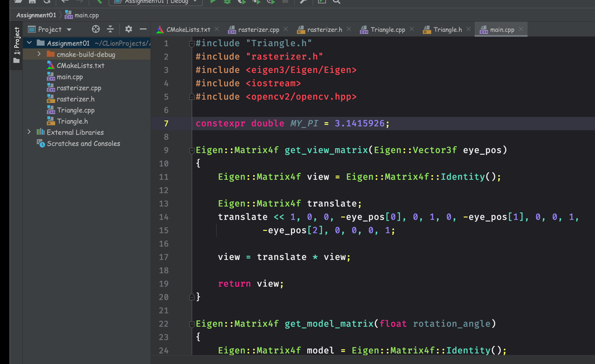Viewport: 595px width, 364px height.
Task: Click locate/select opened file crosshair icon
Action: click(x=96, y=29)
